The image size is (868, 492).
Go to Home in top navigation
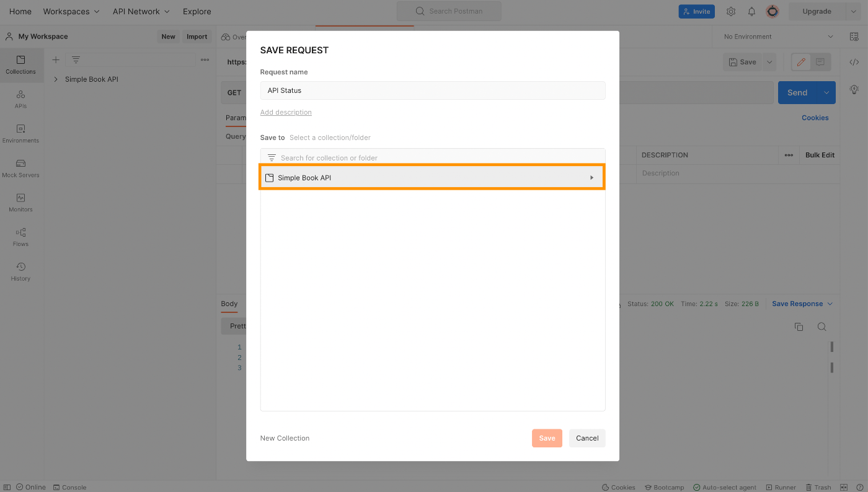coord(20,11)
